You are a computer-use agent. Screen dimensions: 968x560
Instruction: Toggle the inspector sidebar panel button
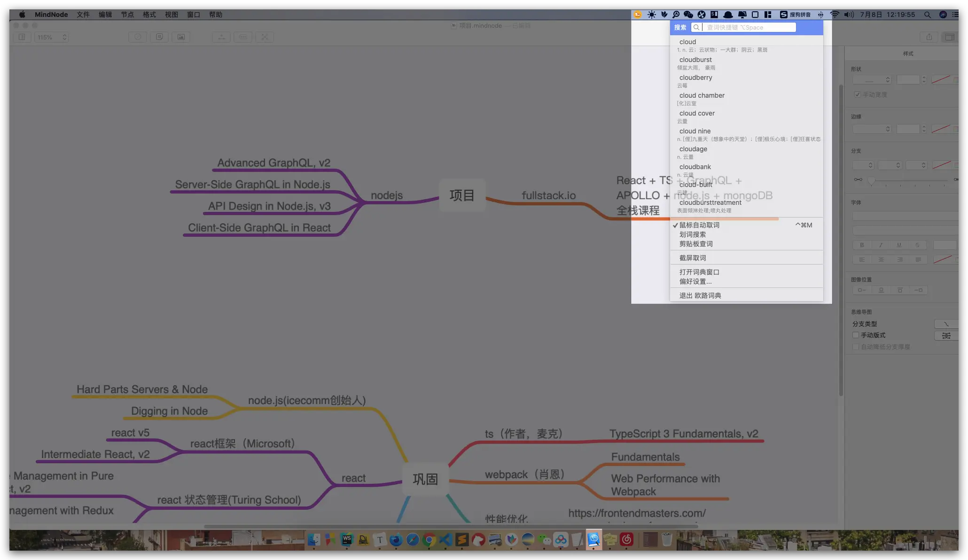950,37
